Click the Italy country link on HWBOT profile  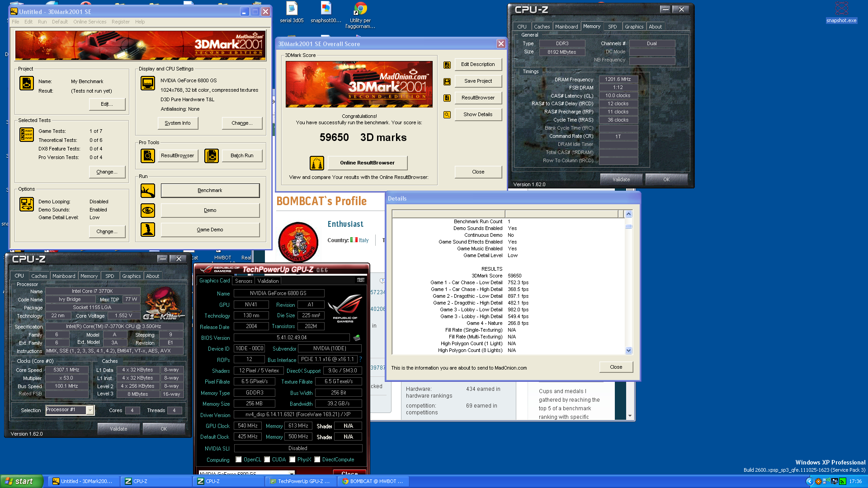click(x=363, y=240)
